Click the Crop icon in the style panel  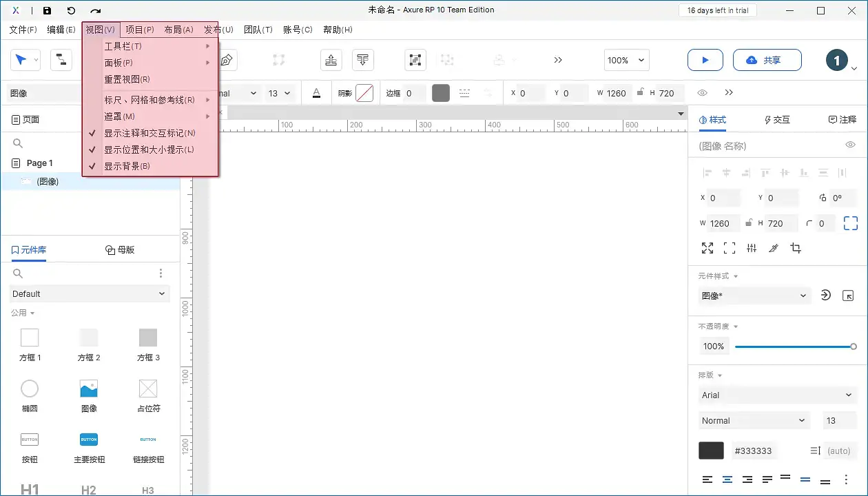tap(796, 248)
